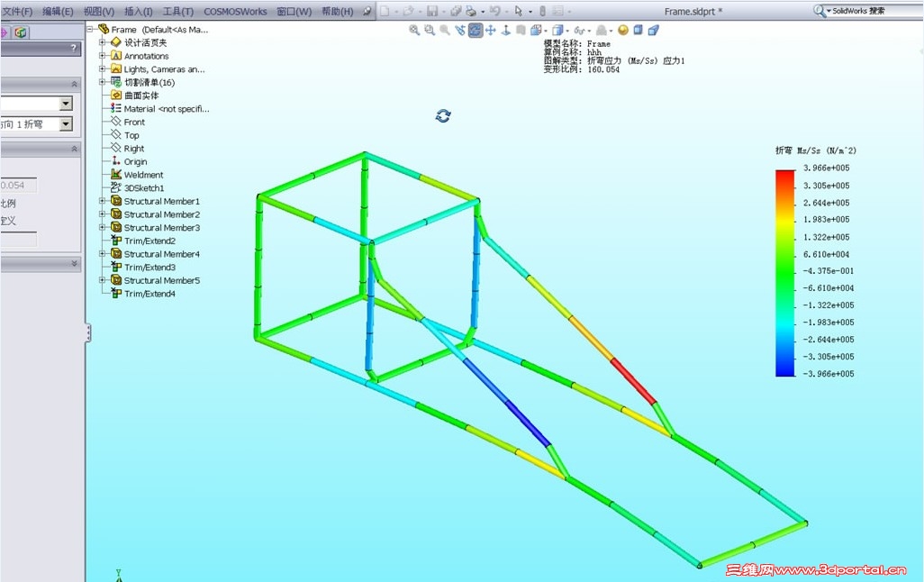Click the panel splitter handle on tree edge
The width and height of the screenshot is (924, 582).
point(88,332)
